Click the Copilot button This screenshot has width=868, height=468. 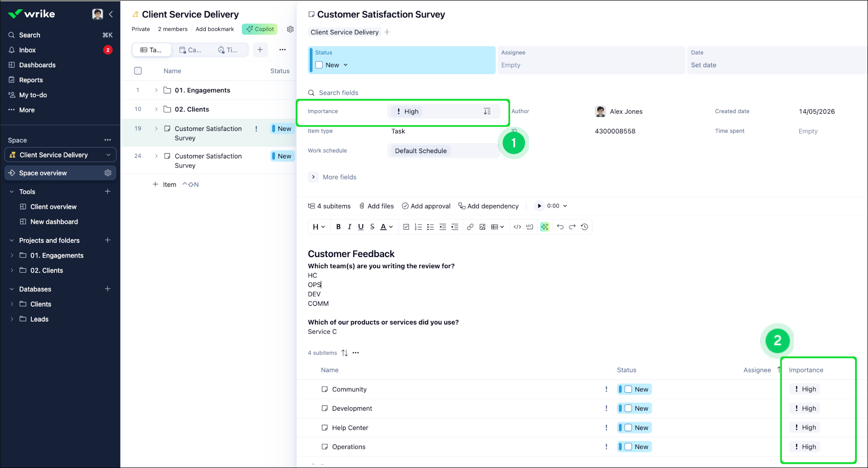(260, 29)
